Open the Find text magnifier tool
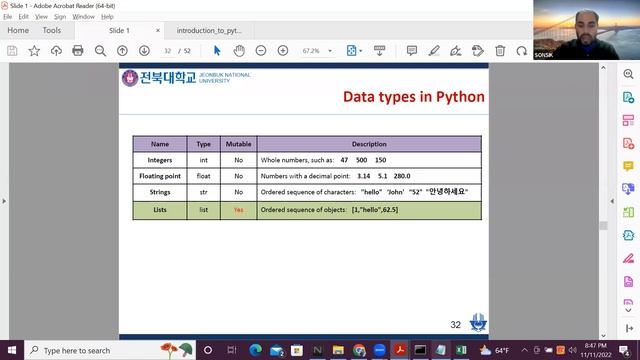The height and width of the screenshot is (360, 640). [x=100, y=51]
